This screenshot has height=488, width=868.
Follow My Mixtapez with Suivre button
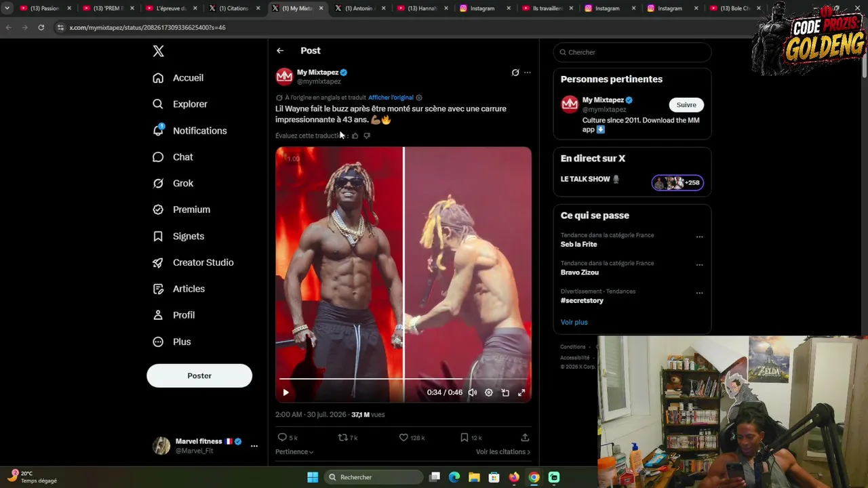pyautogui.click(x=686, y=105)
